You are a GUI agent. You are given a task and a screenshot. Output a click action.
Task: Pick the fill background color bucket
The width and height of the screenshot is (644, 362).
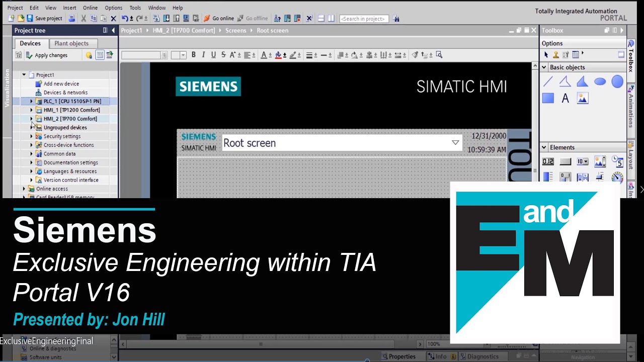coord(278,55)
